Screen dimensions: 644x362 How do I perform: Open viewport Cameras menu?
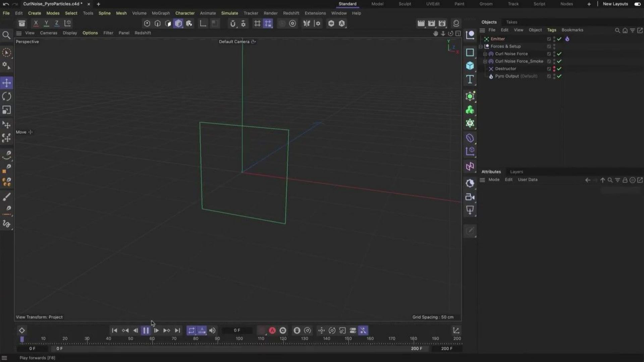(x=49, y=33)
